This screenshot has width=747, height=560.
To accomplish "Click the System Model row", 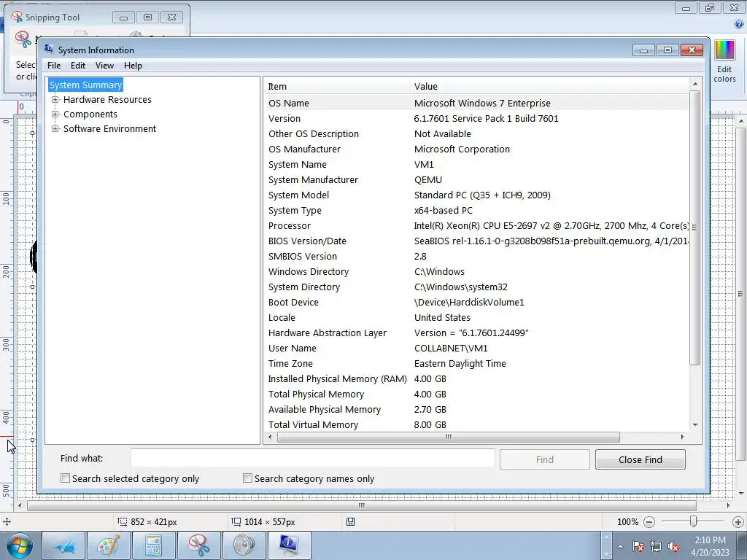I will click(x=476, y=195).
